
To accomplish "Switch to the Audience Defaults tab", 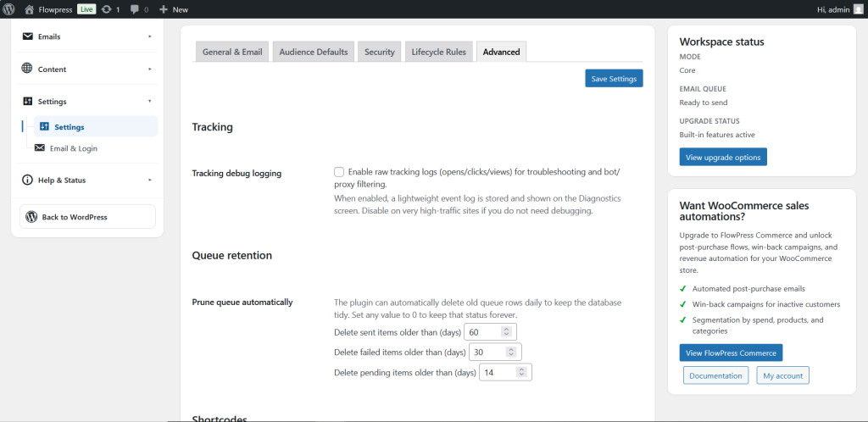I will point(314,52).
